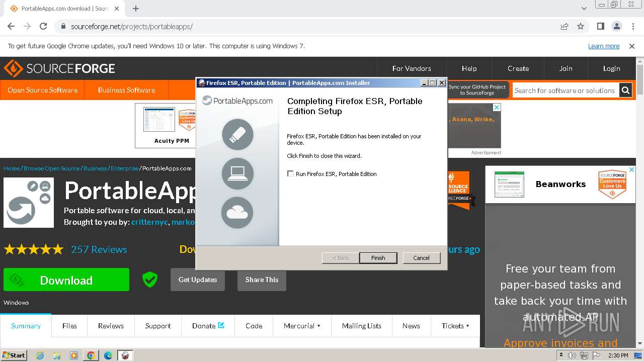The width and height of the screenshot is (644, 362).
Task: Click Finish in the installer wizard
Action: (x=378, y=258)
